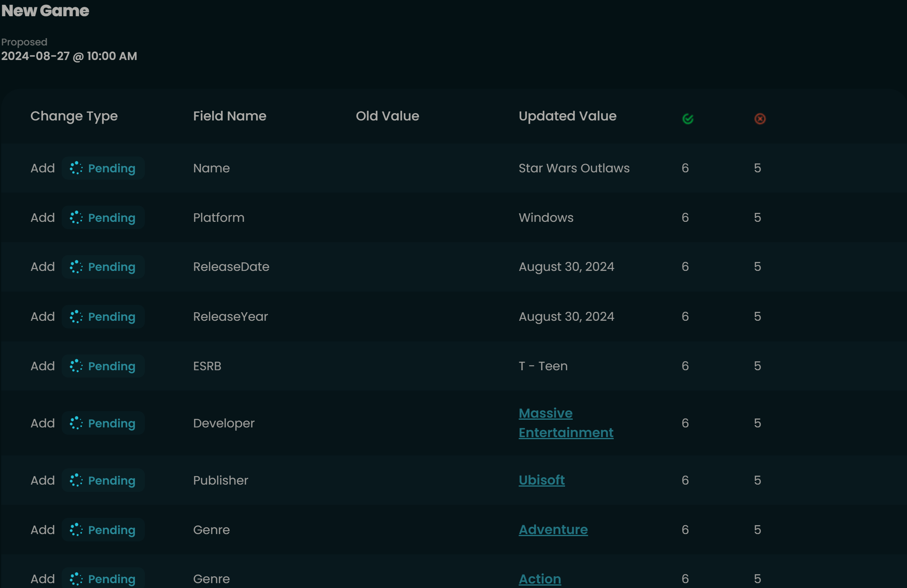The width and height of the screenshot is (907, 588).
Task: Open the Massive Entertainment developer link
Action: point(566,423)
